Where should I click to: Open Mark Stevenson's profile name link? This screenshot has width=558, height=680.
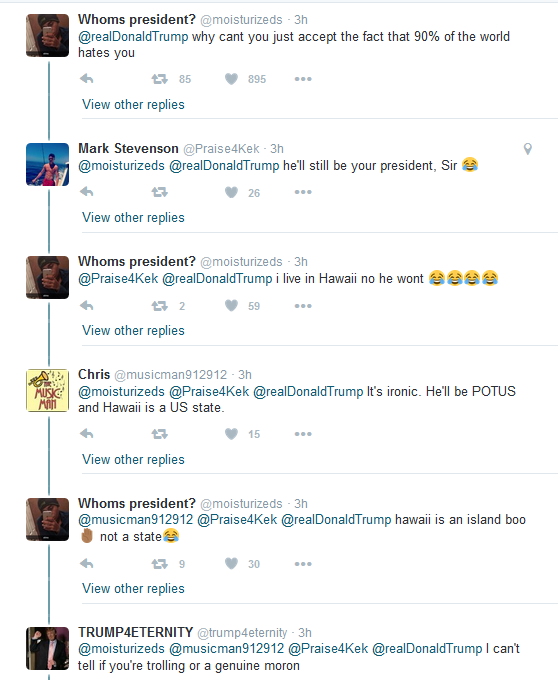(x=128, y=148)
